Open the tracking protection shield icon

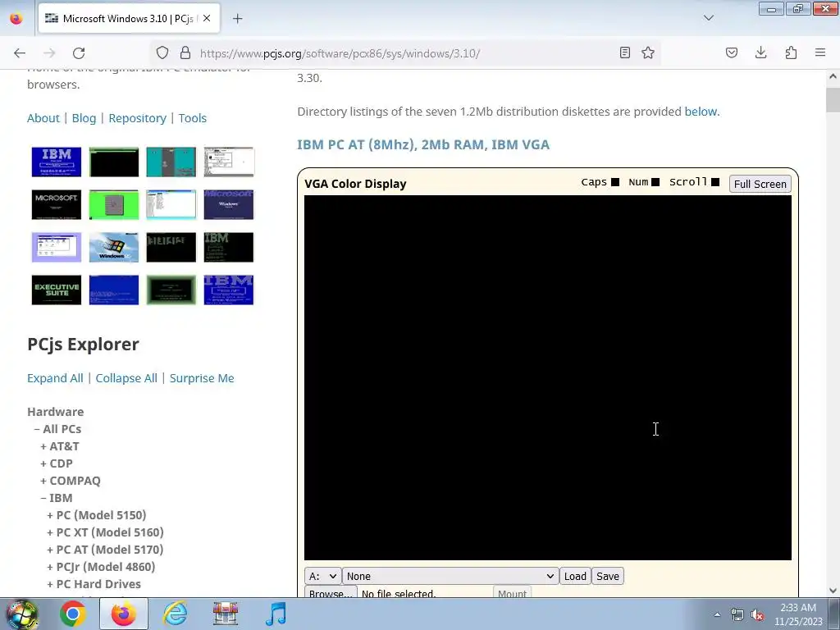(162, 52)
